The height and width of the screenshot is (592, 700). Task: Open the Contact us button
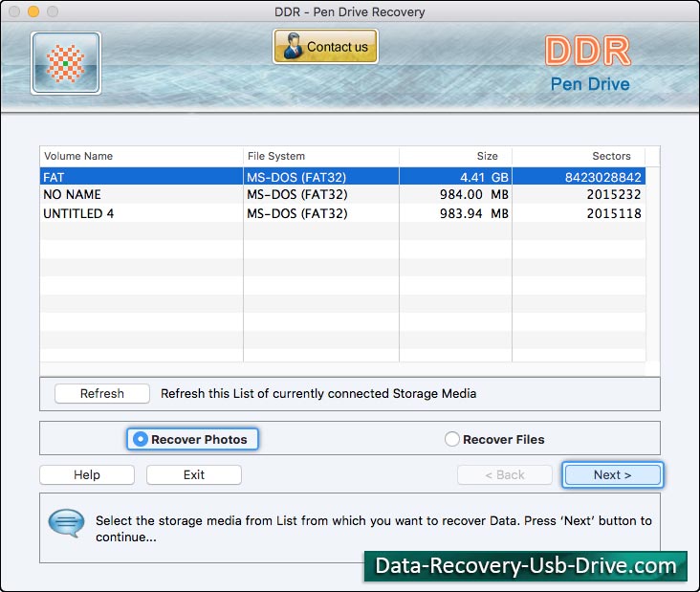(x=325, y=47)
